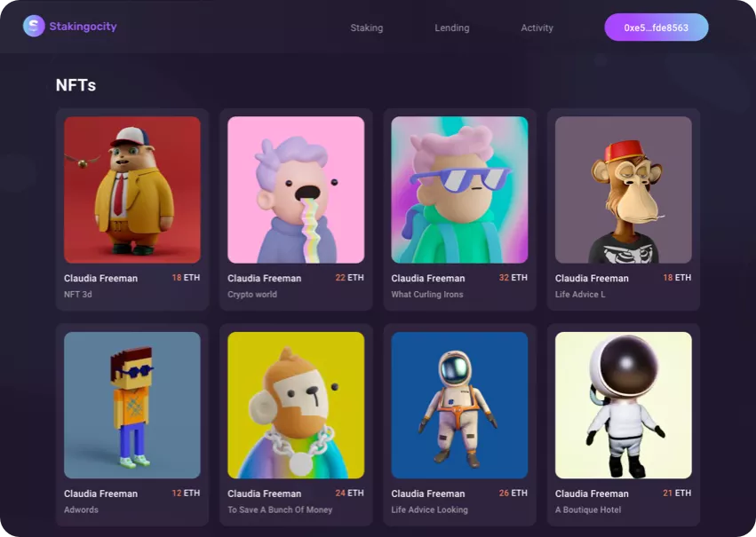Click the 'Adwords' title text
Viewport: 756px width, 537px height.
[81, 509]
